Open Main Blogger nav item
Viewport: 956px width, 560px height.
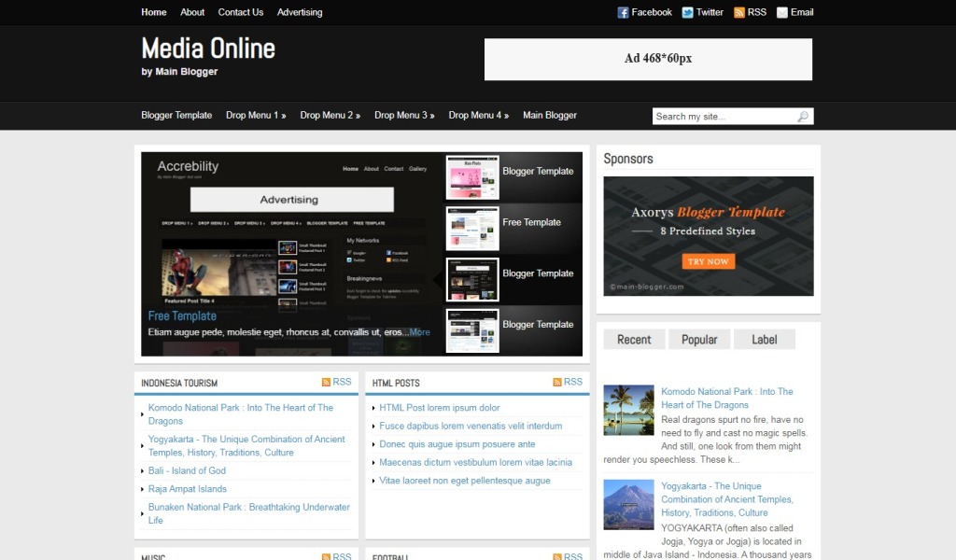549,115
